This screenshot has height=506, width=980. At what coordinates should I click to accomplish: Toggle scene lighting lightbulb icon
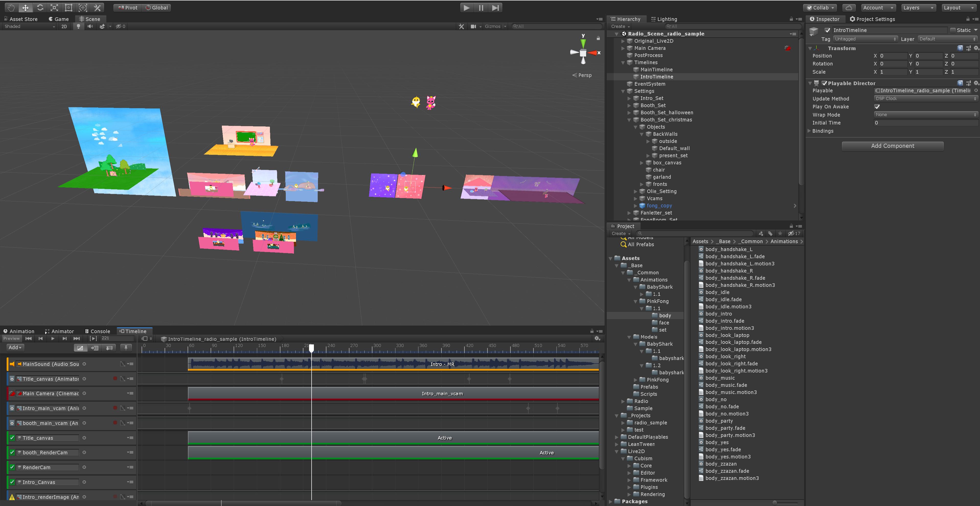tap(78, 26)
